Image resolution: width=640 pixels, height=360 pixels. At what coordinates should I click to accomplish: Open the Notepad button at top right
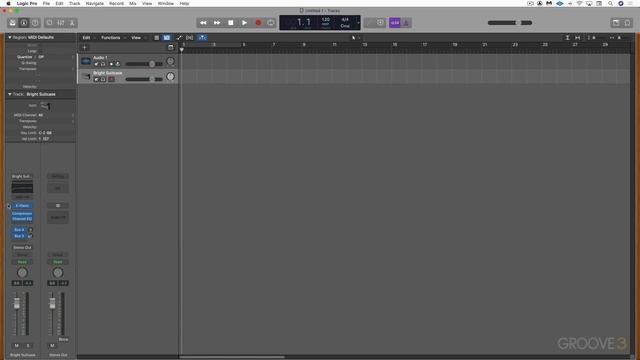[627, 23]
